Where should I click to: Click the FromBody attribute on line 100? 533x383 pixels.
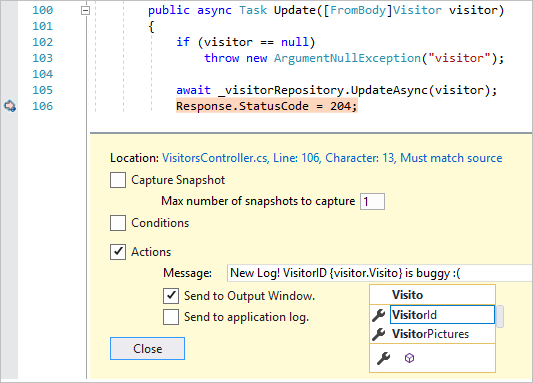click(x=358, y=10)
